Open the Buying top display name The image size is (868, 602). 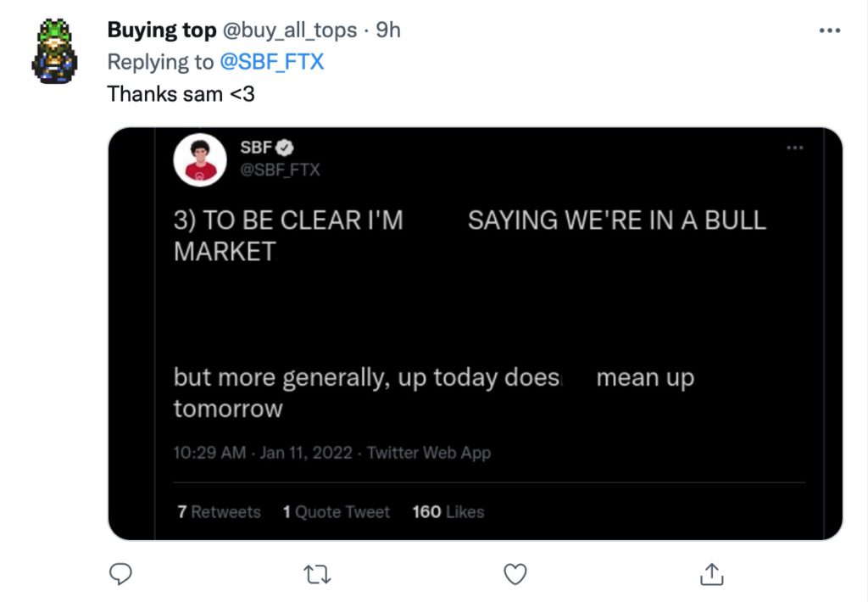pos(162,30)
